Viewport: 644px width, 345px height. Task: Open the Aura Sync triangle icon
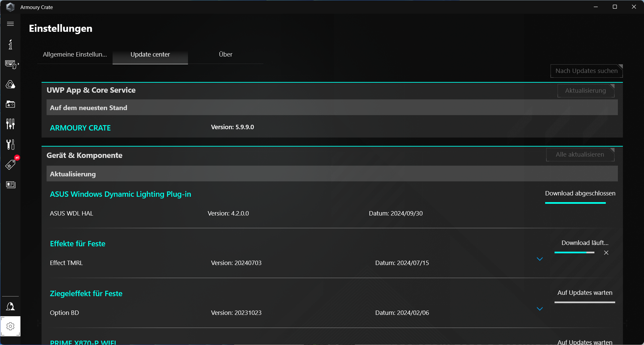click(10, 84)
